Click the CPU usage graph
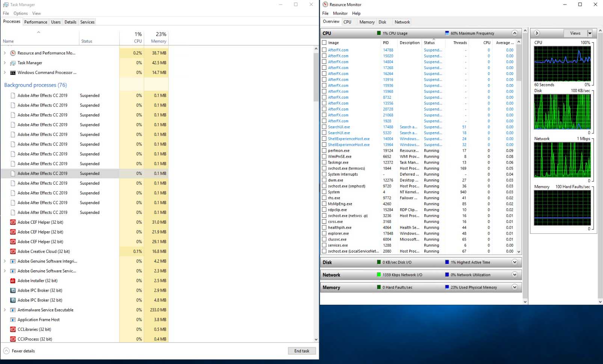Viewport: 603px width, 364px height. (562, 64)
